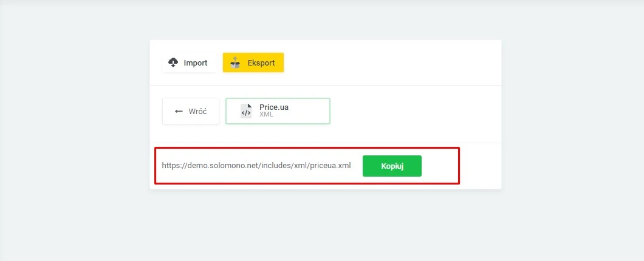Screen dimensions: 644x261
Task: Open the Import tab
Action: (190, 63)
